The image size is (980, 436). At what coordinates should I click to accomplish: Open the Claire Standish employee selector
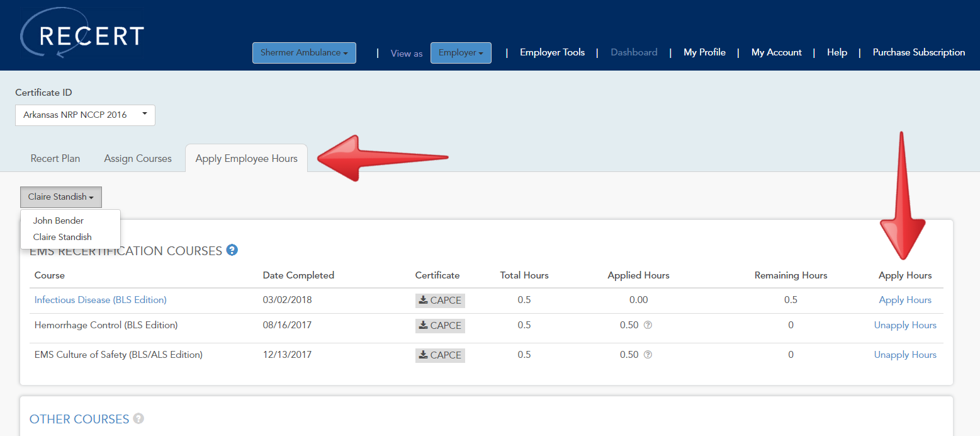pos(60,197)
